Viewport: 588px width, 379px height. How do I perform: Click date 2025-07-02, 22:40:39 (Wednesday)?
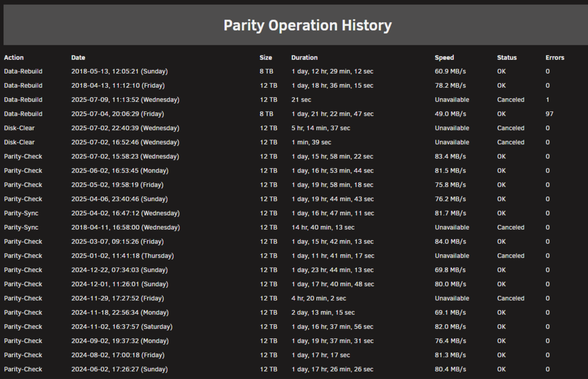(125, 128)
